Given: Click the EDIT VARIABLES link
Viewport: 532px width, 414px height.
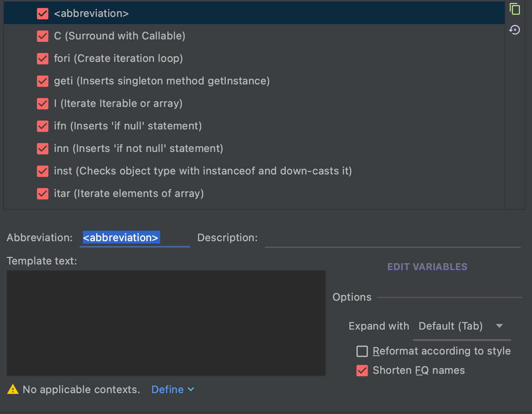Looking at the screenshot, I should tap(427, 266).
